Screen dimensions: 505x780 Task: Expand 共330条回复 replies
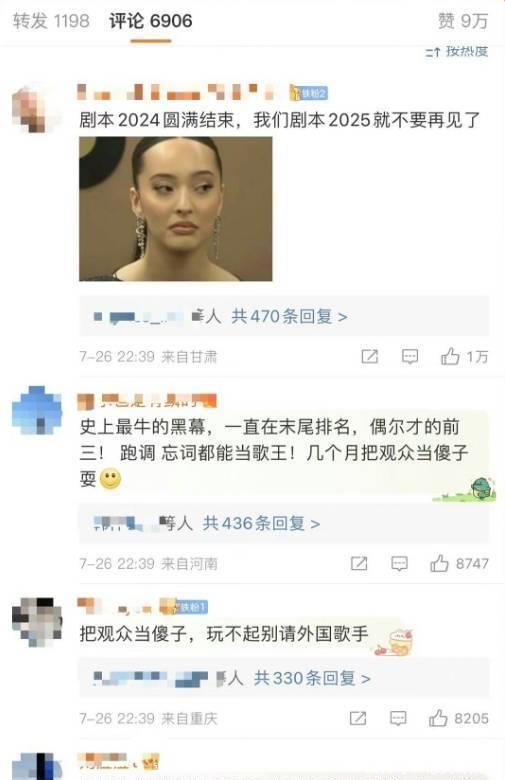pos(312,678)
